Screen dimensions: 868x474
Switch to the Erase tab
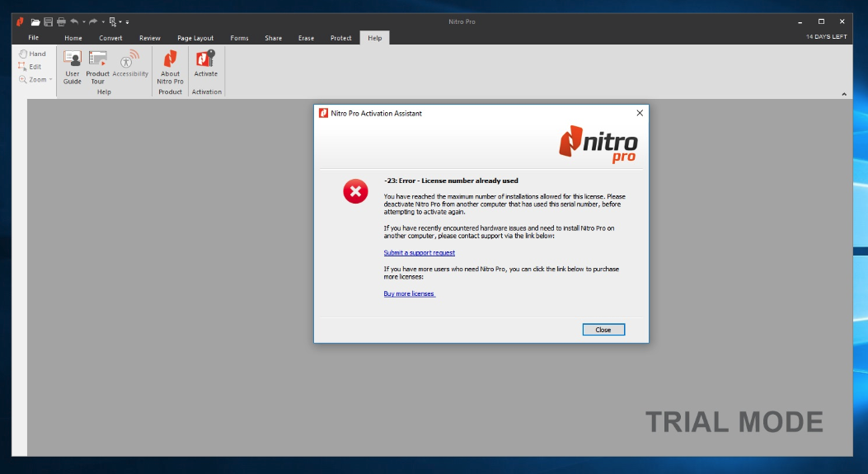pos(306,38)
